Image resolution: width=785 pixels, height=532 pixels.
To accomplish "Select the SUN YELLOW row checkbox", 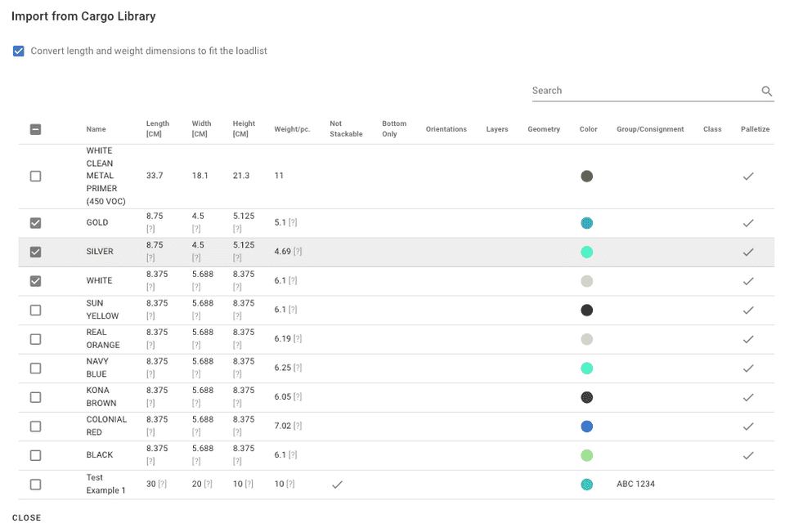I will [35, 311].
